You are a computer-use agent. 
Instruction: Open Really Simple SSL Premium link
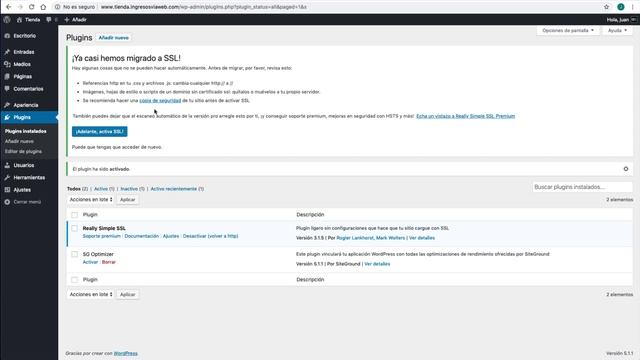465,116
